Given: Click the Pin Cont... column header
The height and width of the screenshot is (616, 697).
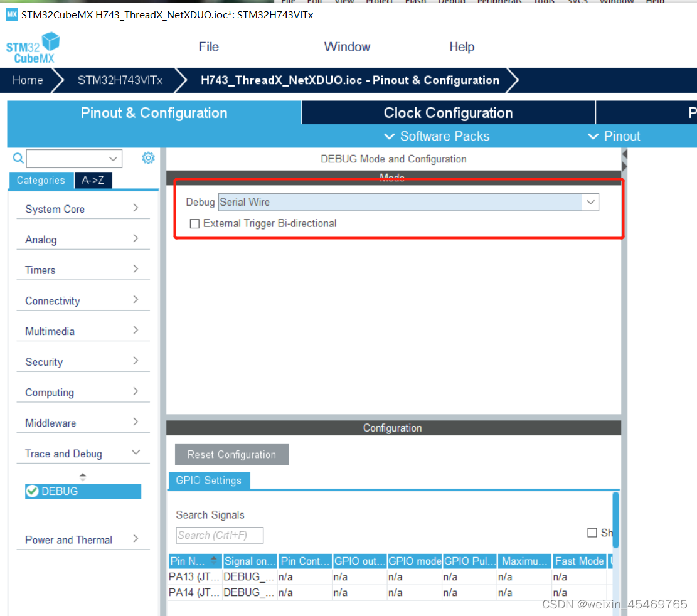Looking at the screenshot, I should (x=305, y=561).
